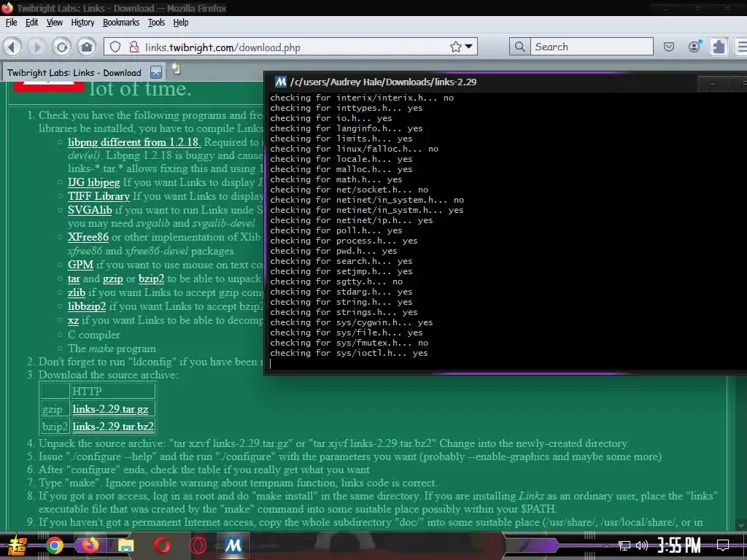Viewport: 747px width, 560px height.
Task: Follow the gzip link
Action: 113,279
